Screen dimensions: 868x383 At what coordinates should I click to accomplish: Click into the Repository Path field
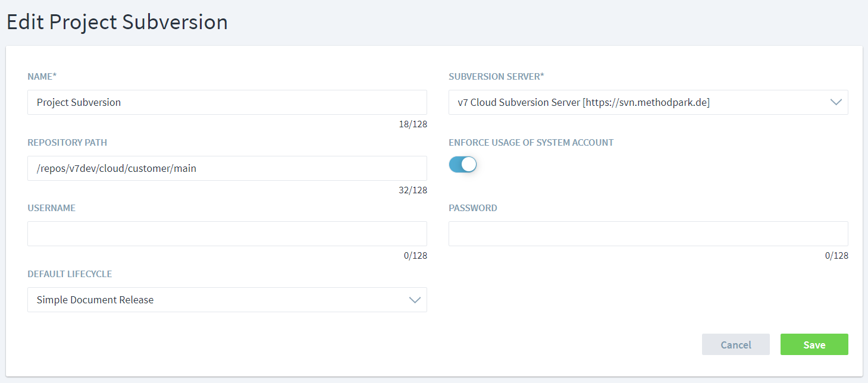tap(227, 168)
